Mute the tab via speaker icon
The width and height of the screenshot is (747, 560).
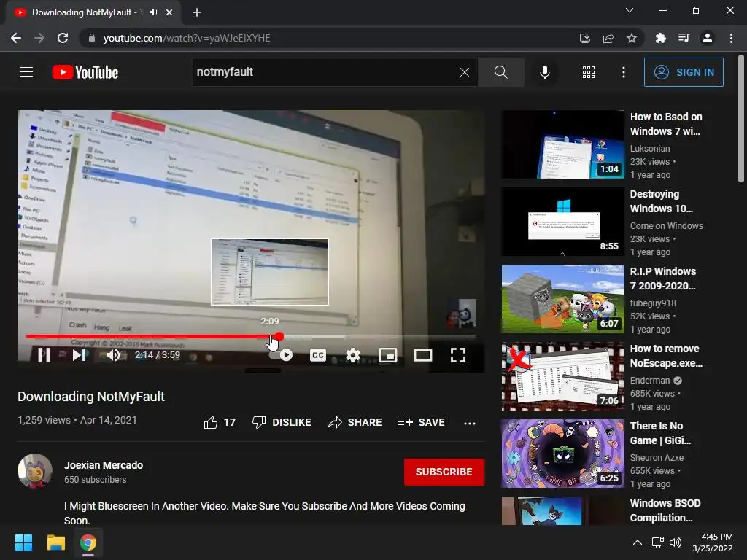pos(153,12)
